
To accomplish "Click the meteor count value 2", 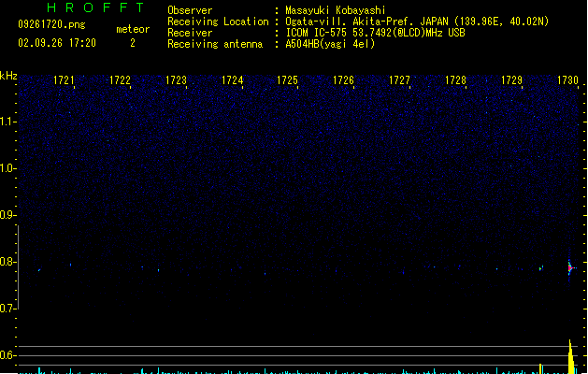I will (133, 43).
